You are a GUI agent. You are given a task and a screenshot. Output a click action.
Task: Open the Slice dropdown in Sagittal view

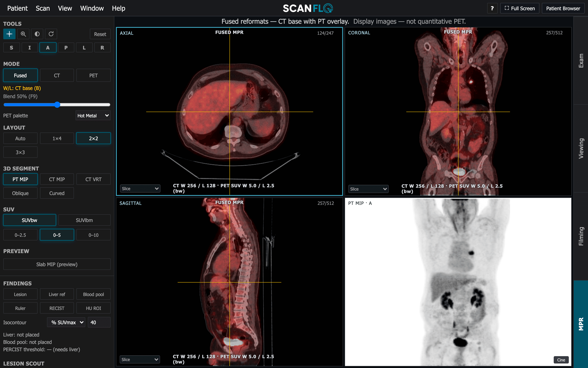point(140,359)
